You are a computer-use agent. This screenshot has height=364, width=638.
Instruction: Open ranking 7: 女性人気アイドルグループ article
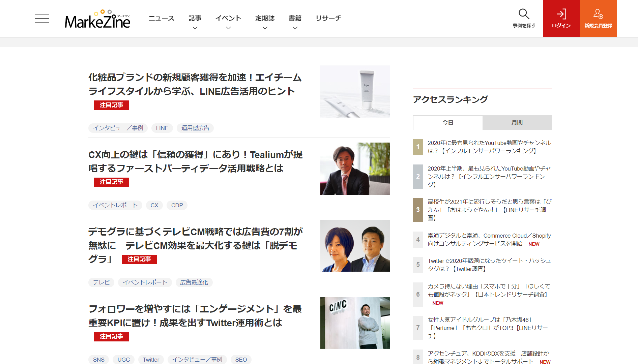(488, 328)
